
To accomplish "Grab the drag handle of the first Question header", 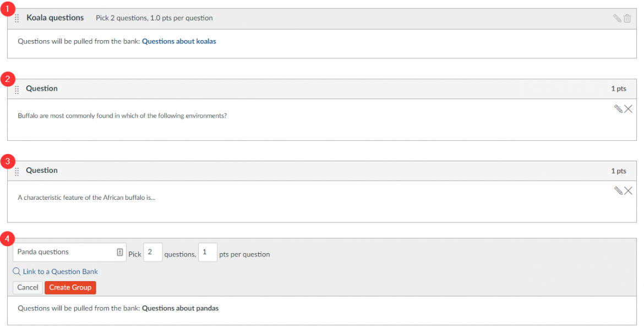I will point(16,89).
